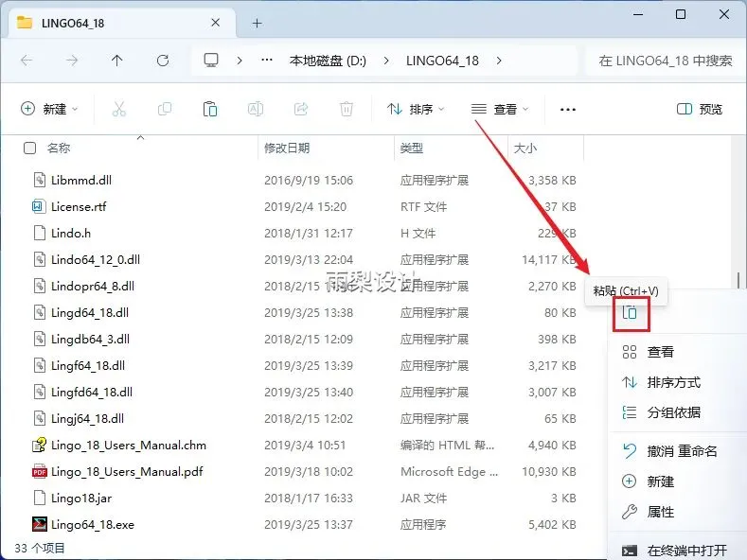
Task: Click the Share icon in toolbar
Action: point(301,109)
